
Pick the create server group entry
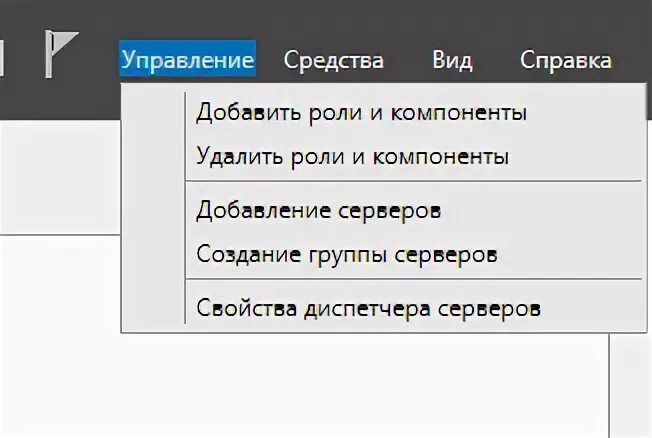346,255
